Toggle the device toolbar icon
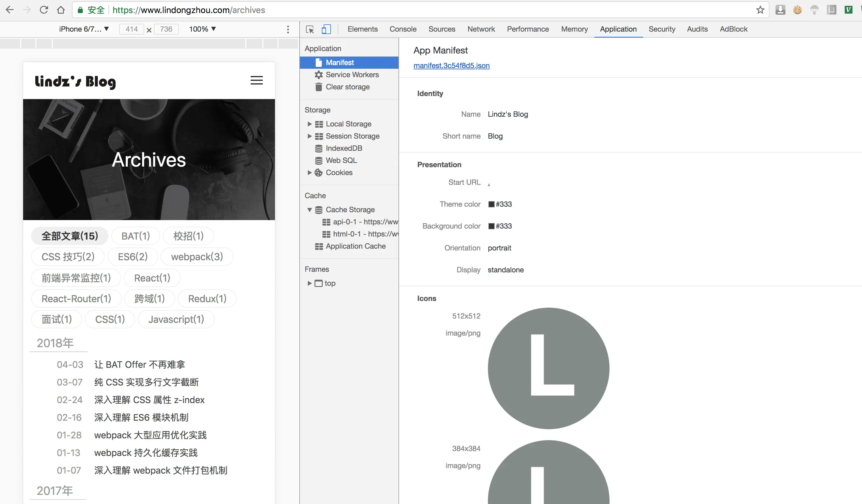The width and height of the screenshot is (862, 504). [326, 29]
